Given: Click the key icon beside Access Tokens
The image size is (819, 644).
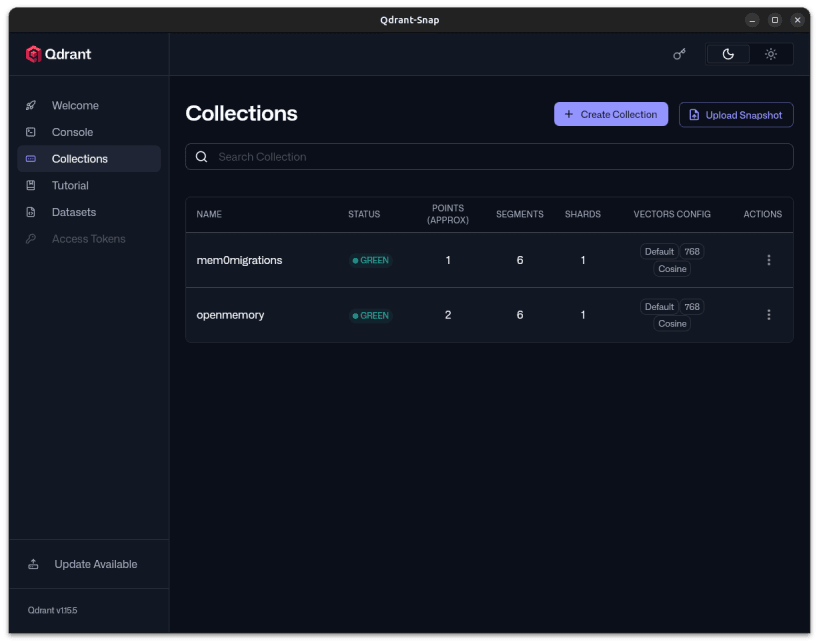Looking at the screenshot, I should [x=31, y=239].
